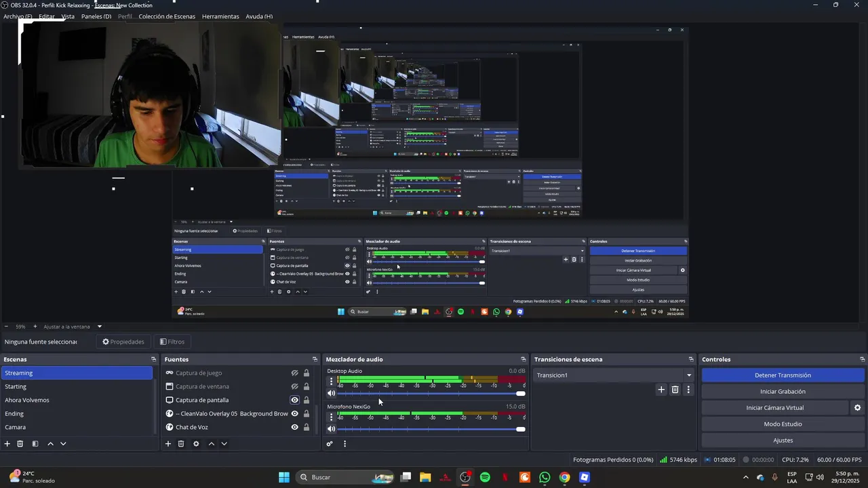
Task: Move scene up arrow in Escenas toolbar
Action: click(50, 444)
